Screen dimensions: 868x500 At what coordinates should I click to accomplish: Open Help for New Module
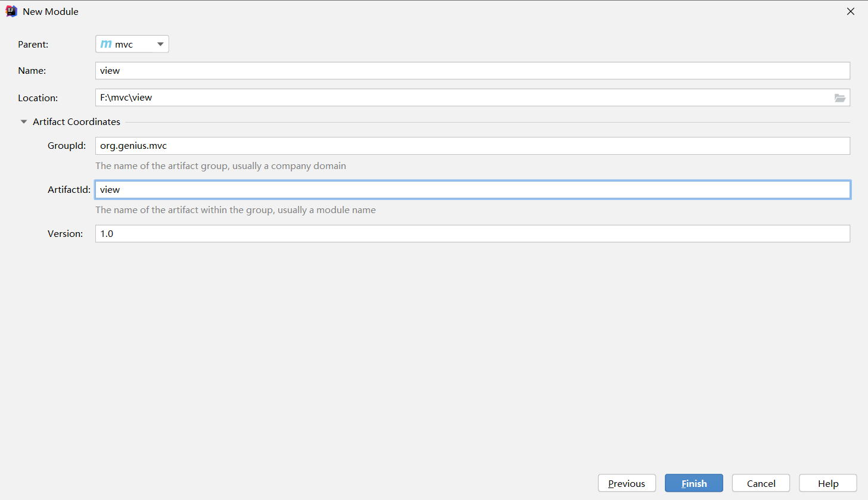pyautogui.click(x=828, y=483)
